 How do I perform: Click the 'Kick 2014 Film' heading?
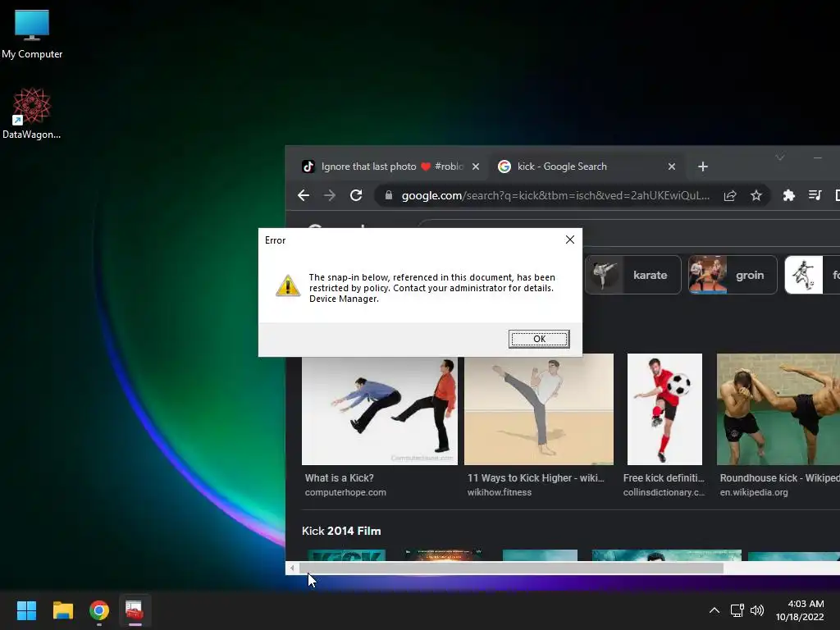tap(341, 531)
